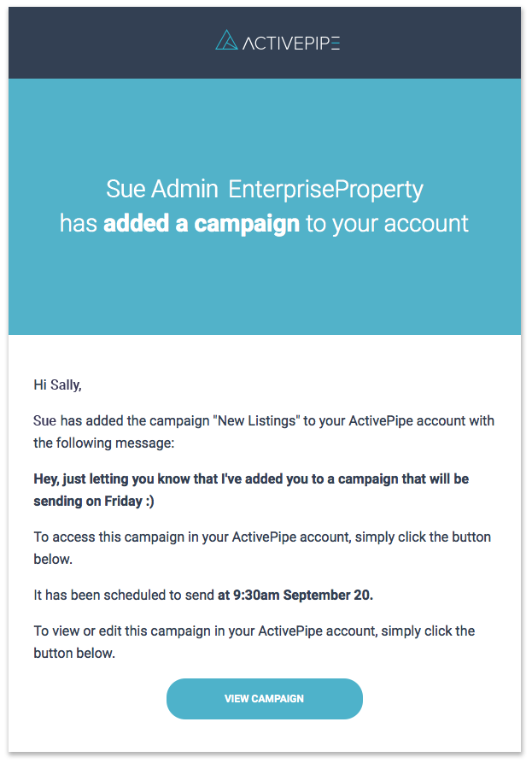The width and height of the screenshot is (532, 763).
Task: Click 'the following message:' text line
Action: click(x=103, y=443)
